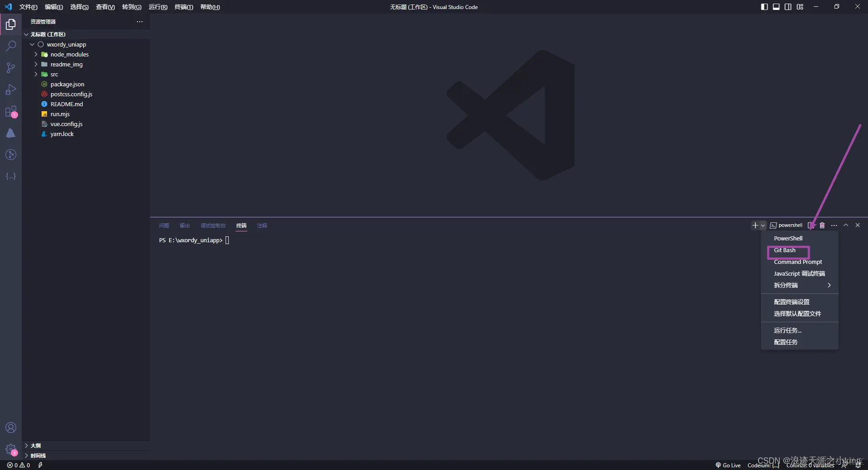
Task: Switch to 注释 comments tab
Action: (x=262, y=226)
